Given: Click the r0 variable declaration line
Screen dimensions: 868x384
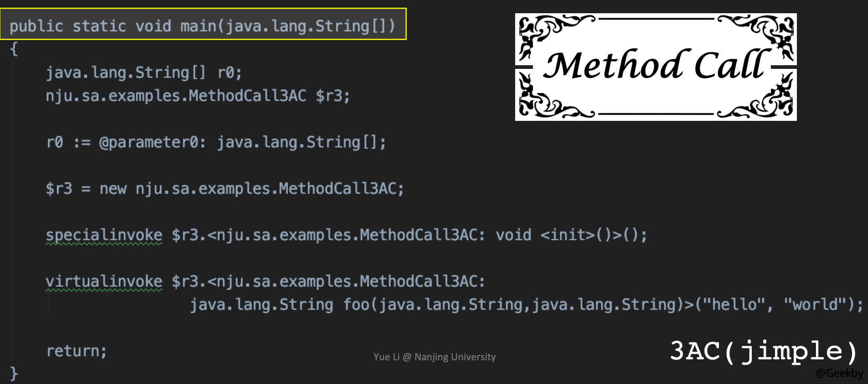Looking at the screenshot, I should click(x=144, y=73).
